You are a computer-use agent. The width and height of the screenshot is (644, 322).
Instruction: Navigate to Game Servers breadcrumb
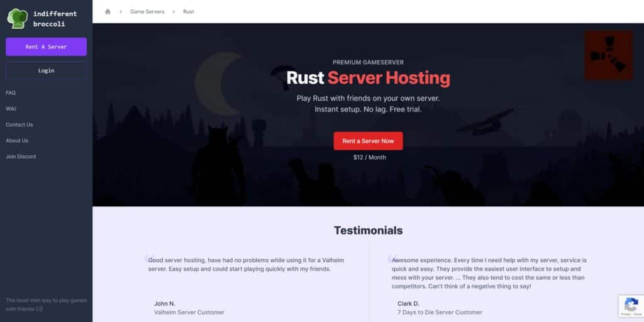tap(147, 11)
